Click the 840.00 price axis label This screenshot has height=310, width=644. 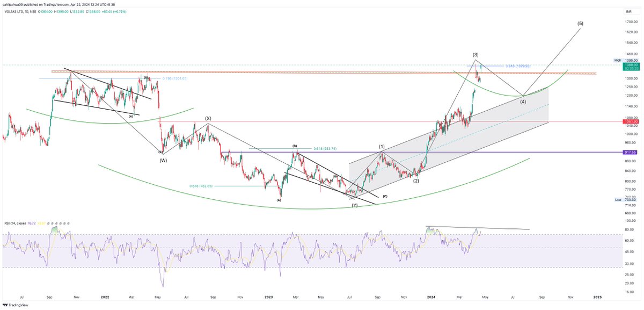coord(630,170)
